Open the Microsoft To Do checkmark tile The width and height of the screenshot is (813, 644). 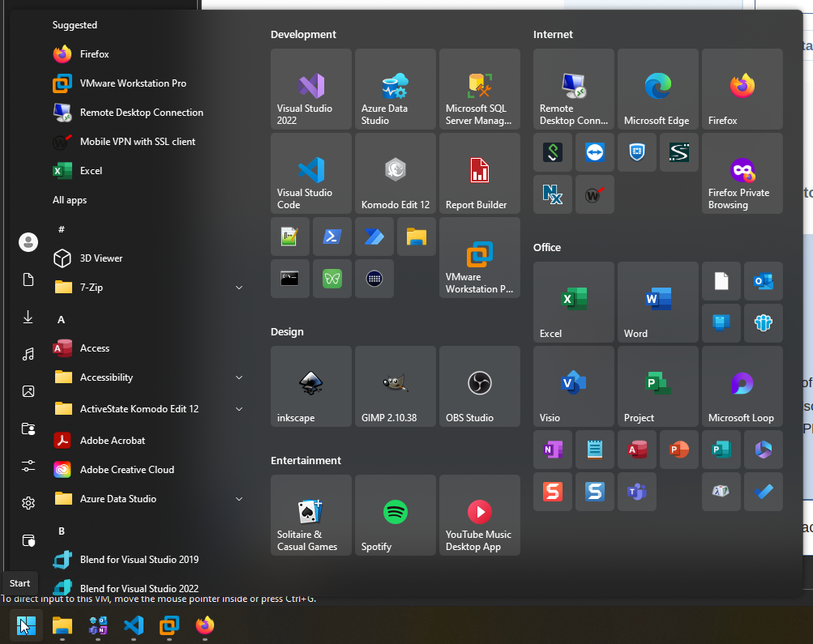pyautogui.click(x=764, y=492)
